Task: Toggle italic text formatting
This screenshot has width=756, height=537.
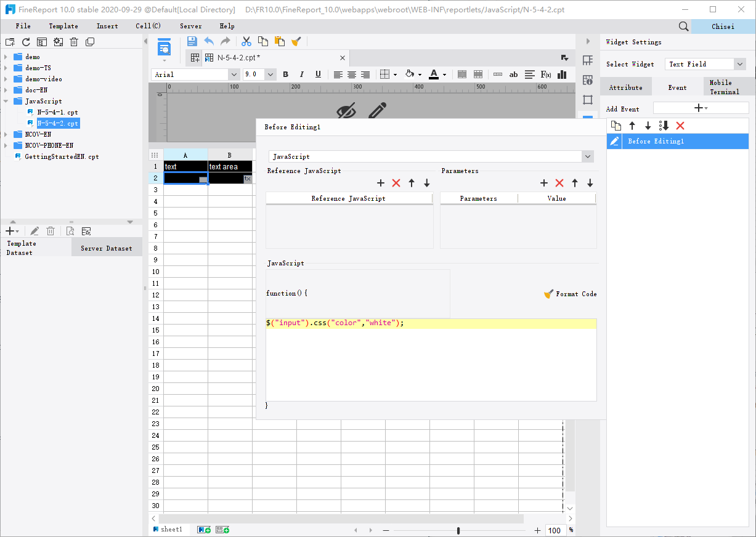Action: [301, 75]
